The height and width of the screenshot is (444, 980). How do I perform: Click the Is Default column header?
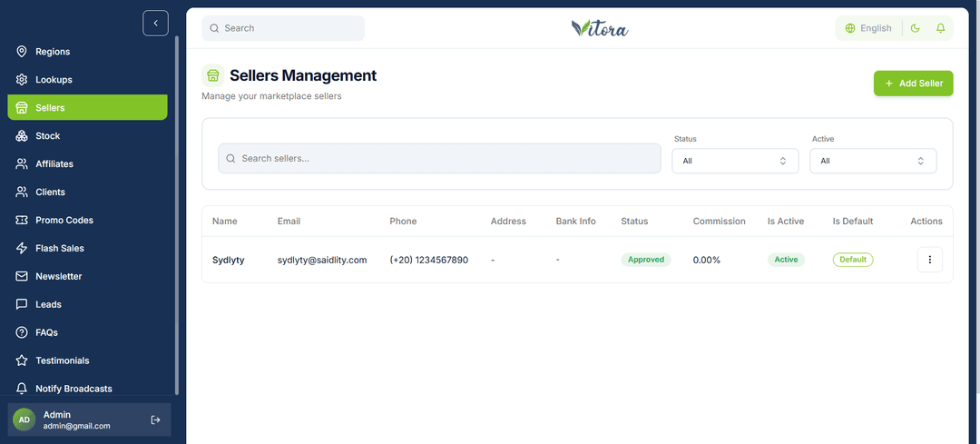(x=852, y=221)
